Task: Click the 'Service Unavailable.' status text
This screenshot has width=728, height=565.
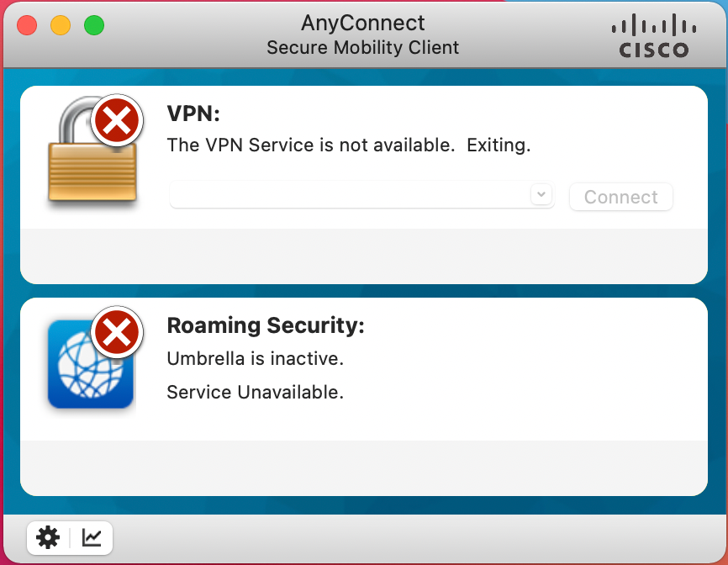Action: [255, 393]
